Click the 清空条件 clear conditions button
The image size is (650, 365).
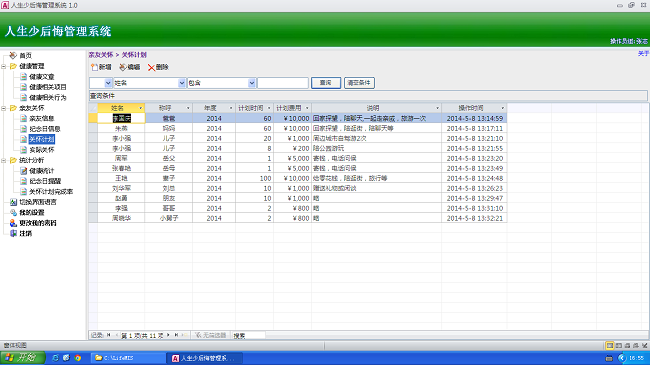pyautogui.click(x=359, y=83)
